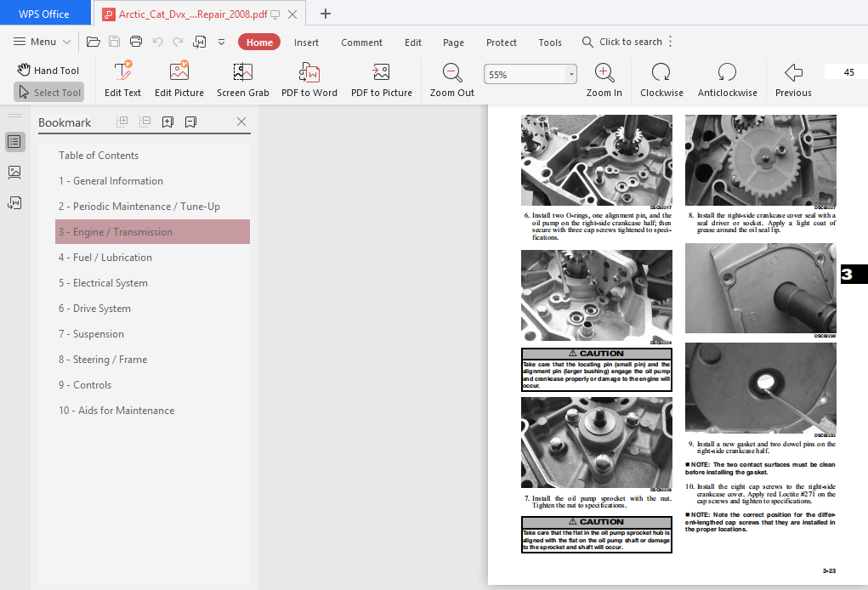
Task: Close the Arctic_Cat PDF tab
Action: (x=292, y=14)
